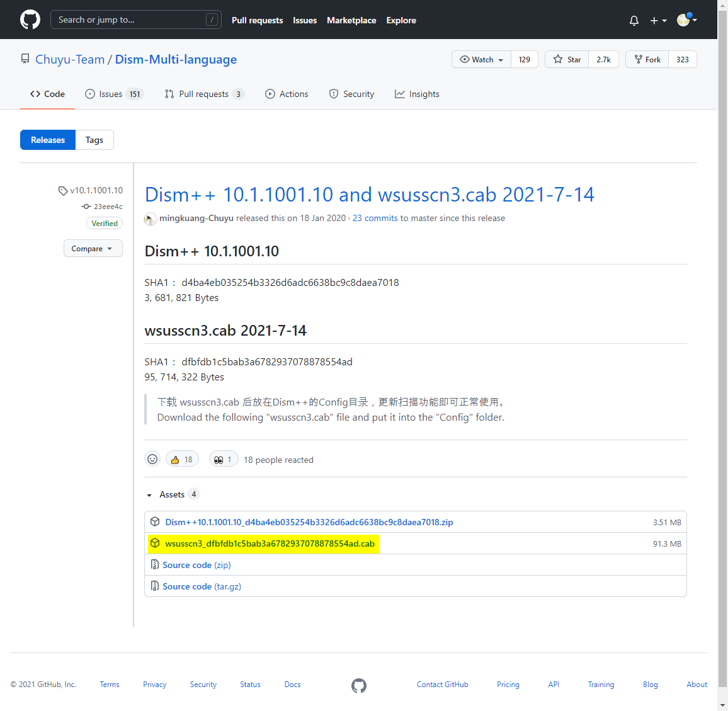Download the Dism++10.1.1001.10 zip asset
This screenshot has width=728, height=711.
pyautogui.click(x=309, y=522)
